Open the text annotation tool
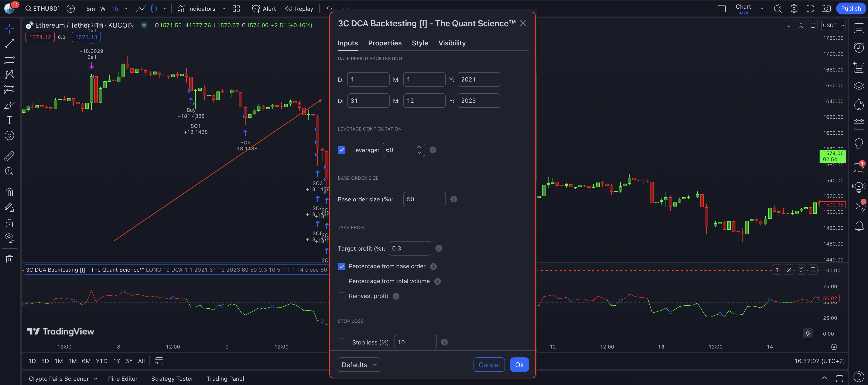The height and width of the screenshot is (385, 868). coord(9,120)
